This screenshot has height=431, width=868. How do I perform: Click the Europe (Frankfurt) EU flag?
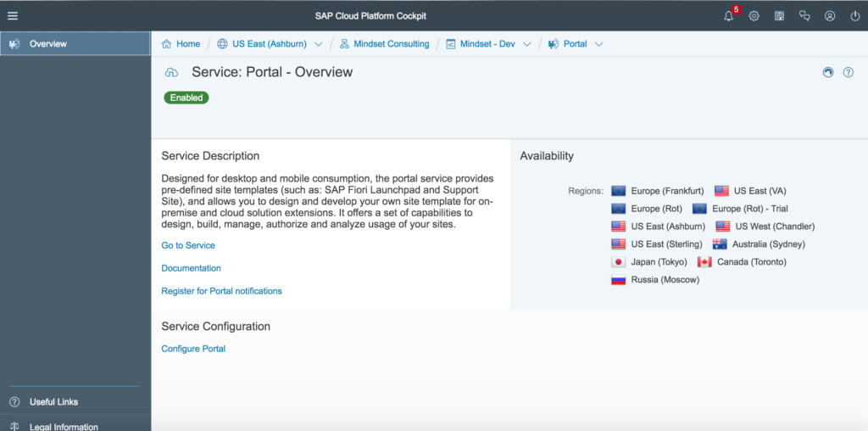(x=618, y=191)
